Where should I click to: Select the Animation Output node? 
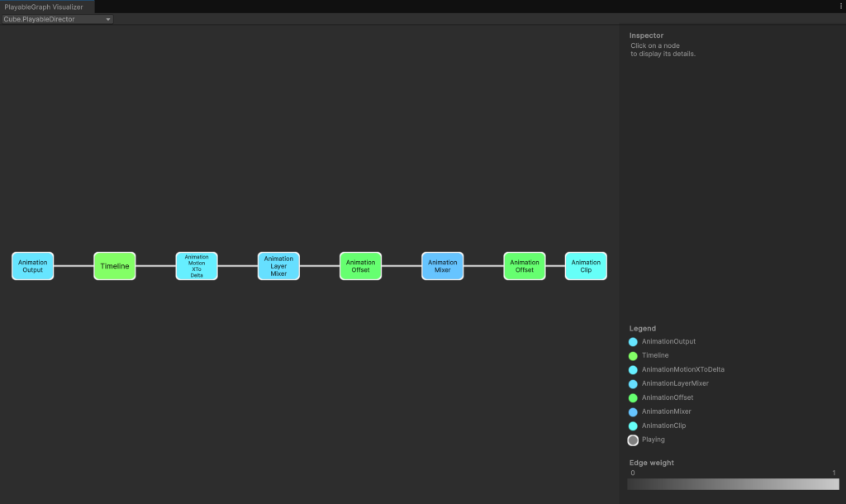pos(33,266)
